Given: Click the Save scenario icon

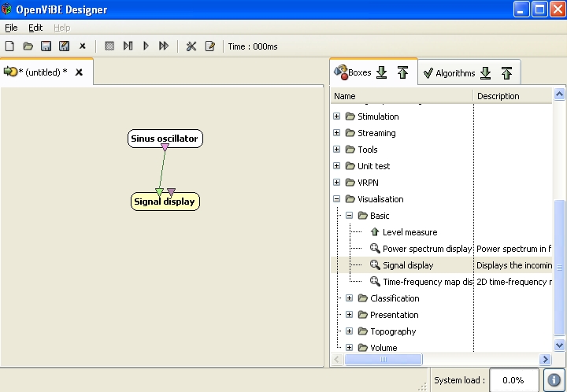Looking at the screenshot, I should coord(46,46).
